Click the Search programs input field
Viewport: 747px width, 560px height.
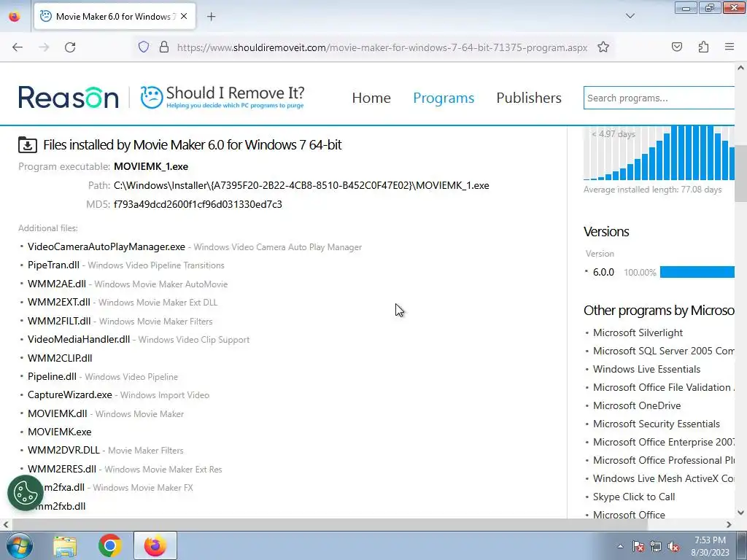[x=659, y=98]
